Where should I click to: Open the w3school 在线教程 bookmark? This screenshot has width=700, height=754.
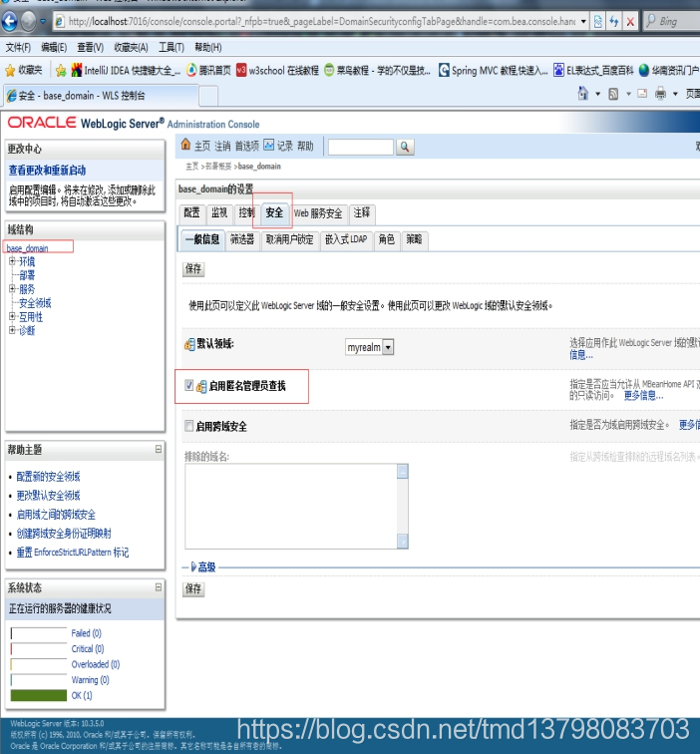[x=277, y=70]
